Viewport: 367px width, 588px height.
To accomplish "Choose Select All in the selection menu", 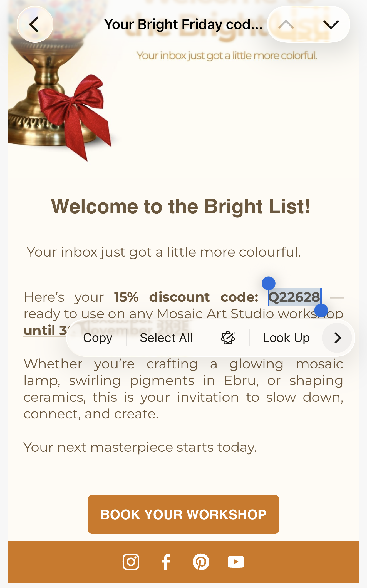I will click(166, 338).
